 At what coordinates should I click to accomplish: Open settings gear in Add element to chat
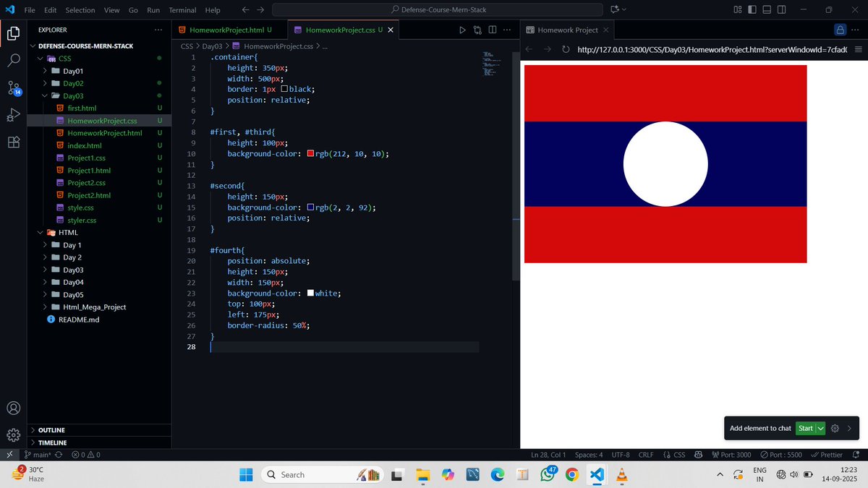tap(835, 428)
